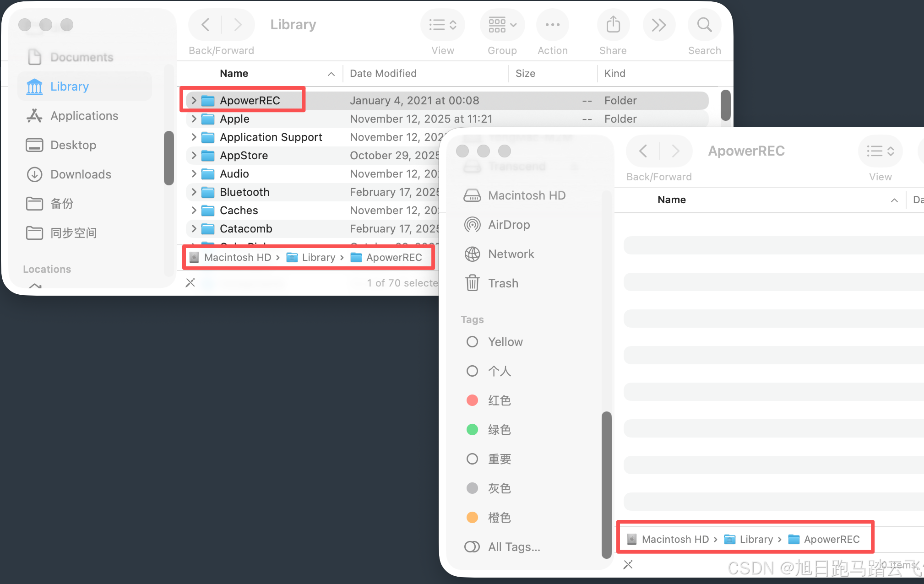Open AirDrop from the sidebar
Viewport: 924px width, 584px height.
(x=509, y=225)
